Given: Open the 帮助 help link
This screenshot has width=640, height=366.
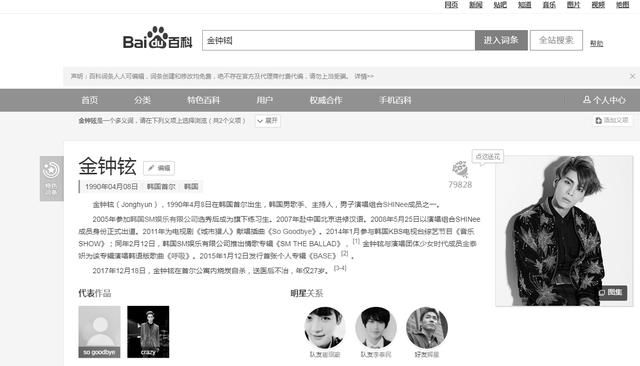Looking at the screenshot, I should [x=596, y=43].
